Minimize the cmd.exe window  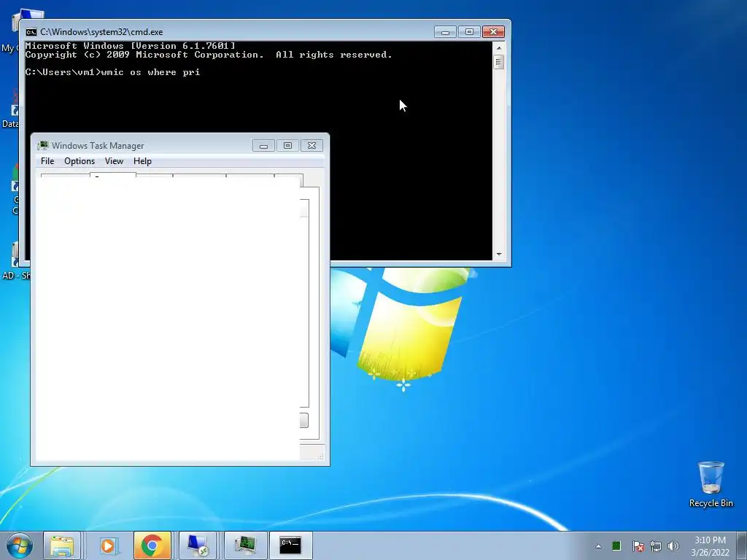445,31
